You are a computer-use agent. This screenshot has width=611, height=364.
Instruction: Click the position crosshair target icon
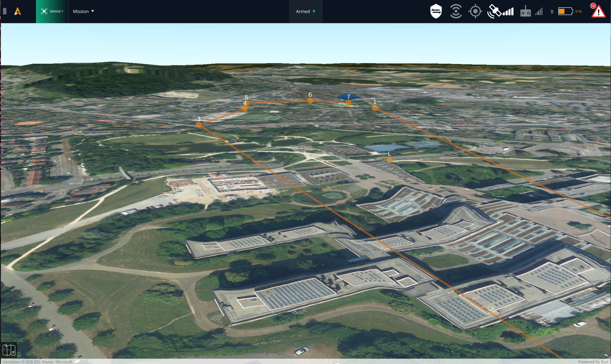(x=475, y=11)
